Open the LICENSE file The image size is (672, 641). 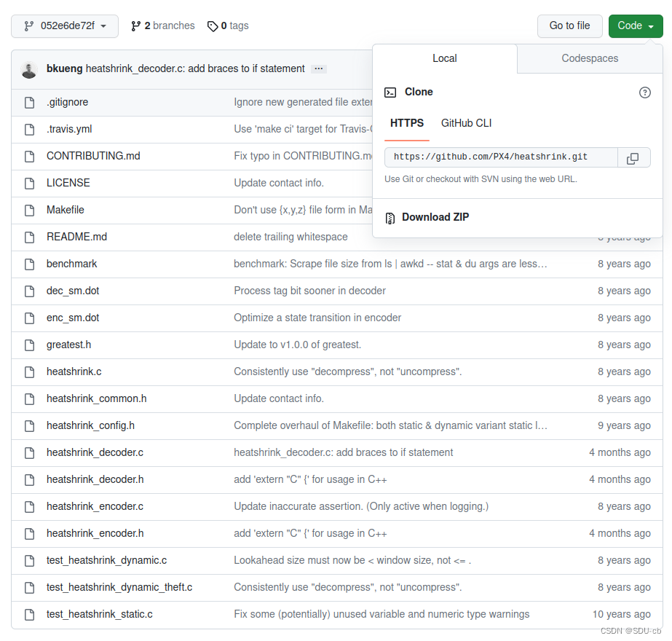68,183
